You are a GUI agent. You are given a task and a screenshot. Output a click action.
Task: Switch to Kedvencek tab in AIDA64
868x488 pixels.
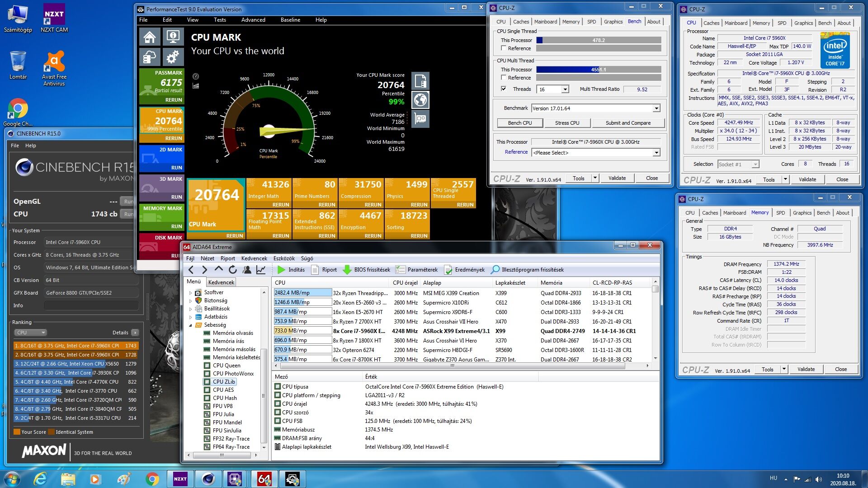[221, 282]
